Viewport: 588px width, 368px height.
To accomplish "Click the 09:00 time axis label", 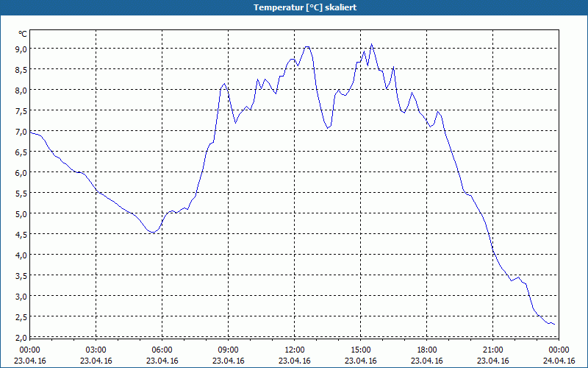I will click(228, 350).
